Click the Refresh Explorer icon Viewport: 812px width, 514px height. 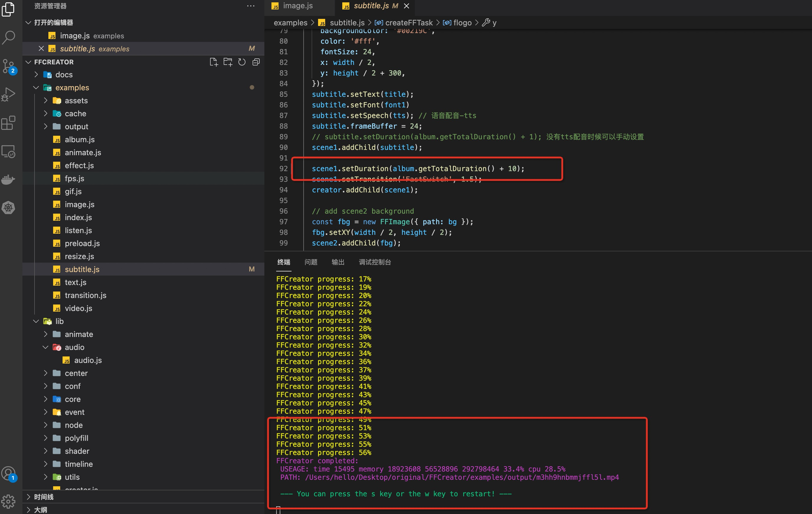click(x=242, y=62)
